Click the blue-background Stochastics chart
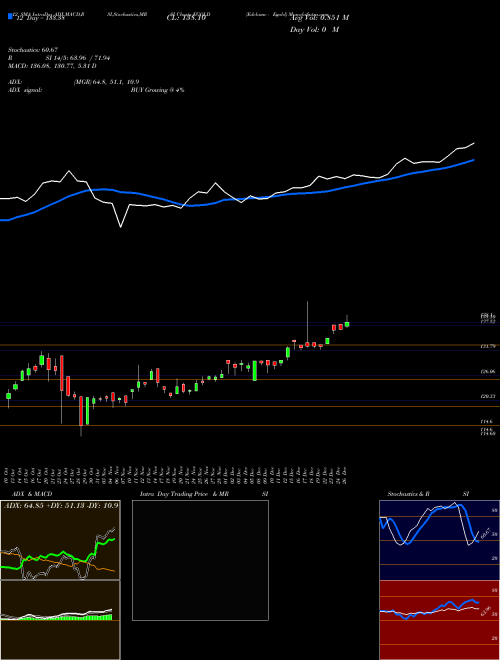The image size is (500, 660). coord(439,540)
